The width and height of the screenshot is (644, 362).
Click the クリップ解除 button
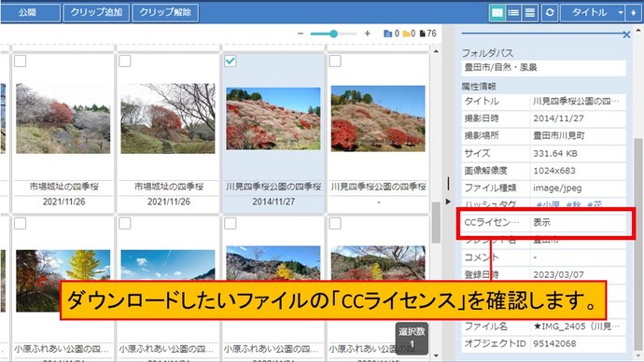click(x=165, y=13)
